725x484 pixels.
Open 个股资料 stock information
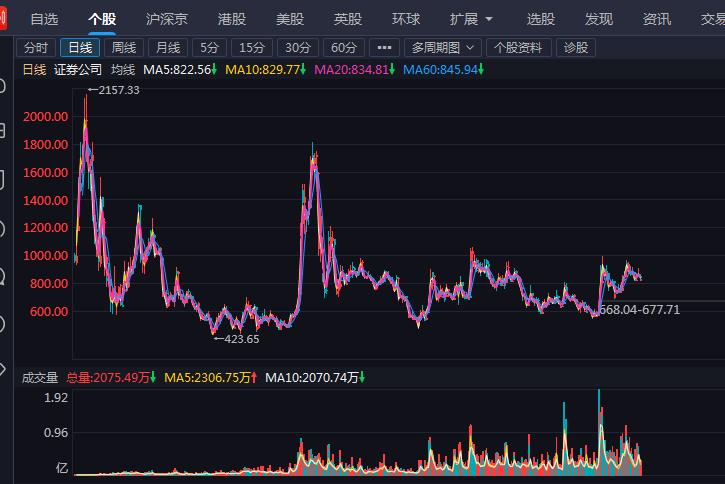point(519,48)
